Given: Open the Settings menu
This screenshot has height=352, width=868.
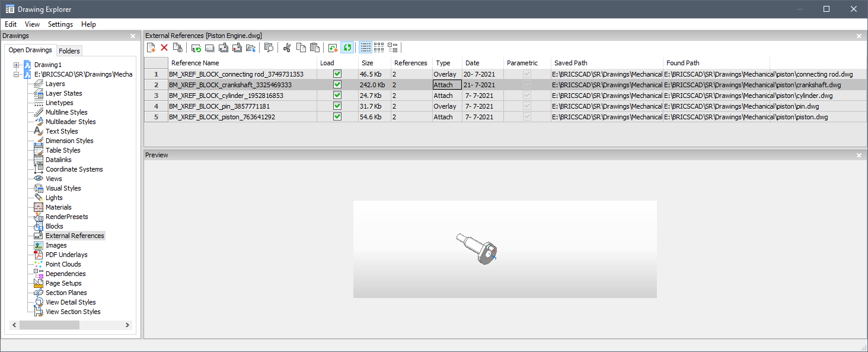Looking at the screenshot, I should (60, 24).
